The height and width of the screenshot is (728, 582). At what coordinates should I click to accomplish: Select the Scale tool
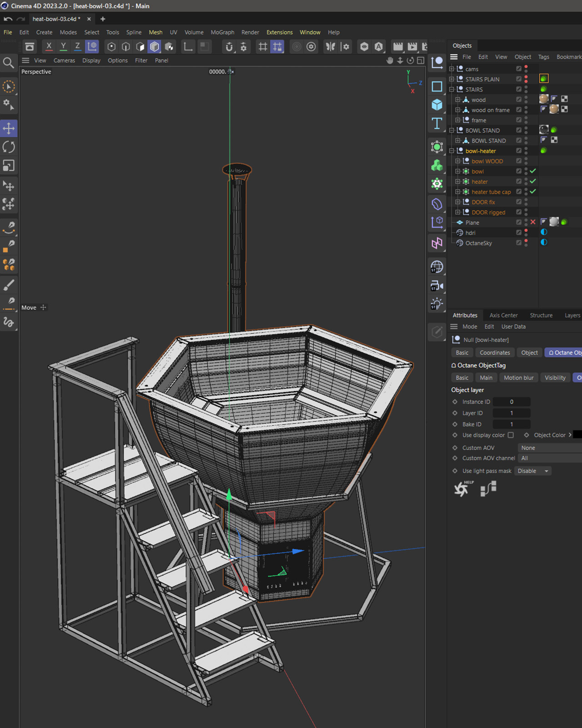tap(9, 166)
